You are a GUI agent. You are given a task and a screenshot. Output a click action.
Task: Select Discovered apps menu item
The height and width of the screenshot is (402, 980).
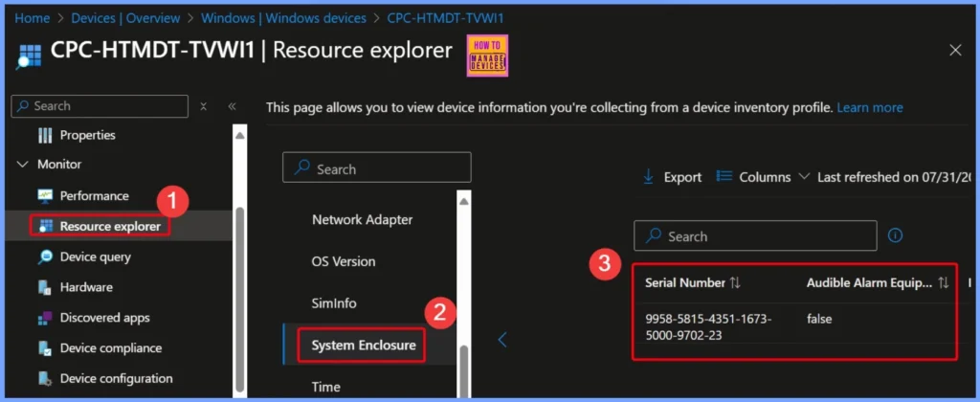[x=105, y=318]
